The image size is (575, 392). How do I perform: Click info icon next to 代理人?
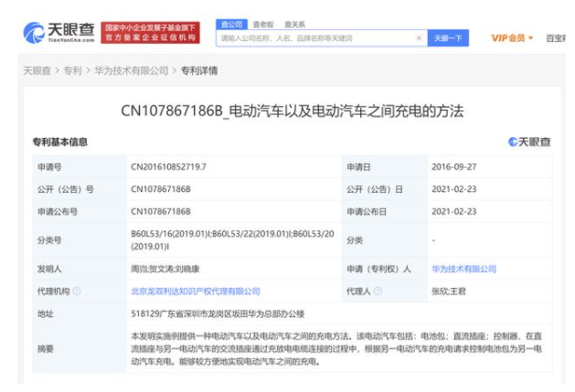point(378,291)
